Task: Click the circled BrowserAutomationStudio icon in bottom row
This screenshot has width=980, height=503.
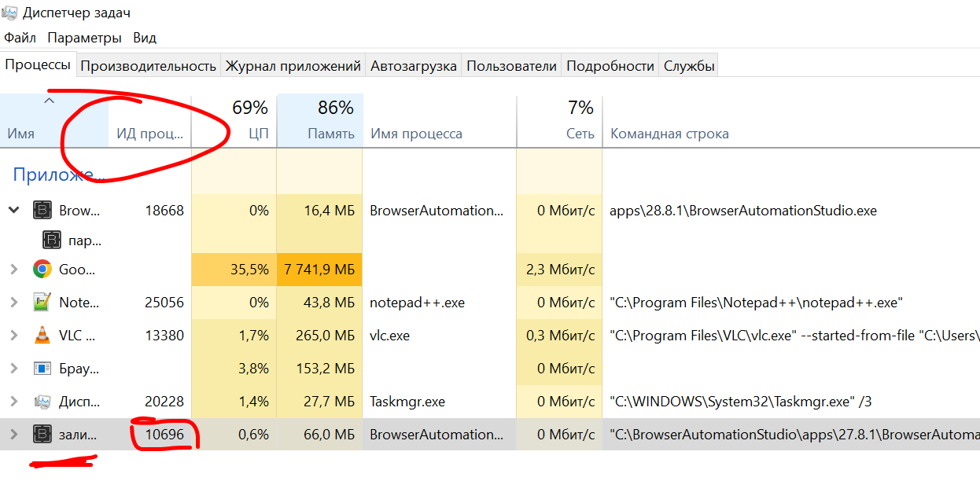Action: click(x=44, y=434)
